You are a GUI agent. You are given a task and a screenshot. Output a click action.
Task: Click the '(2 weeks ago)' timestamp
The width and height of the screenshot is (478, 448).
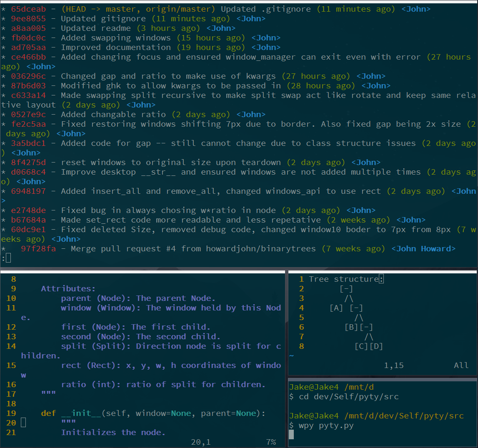click(x=358, y=220)
